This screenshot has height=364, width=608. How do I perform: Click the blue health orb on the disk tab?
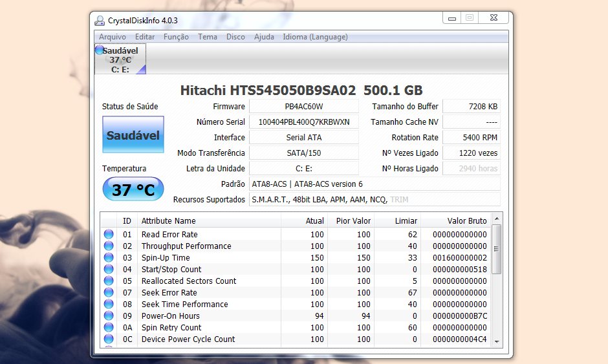[x=100, y=50]
